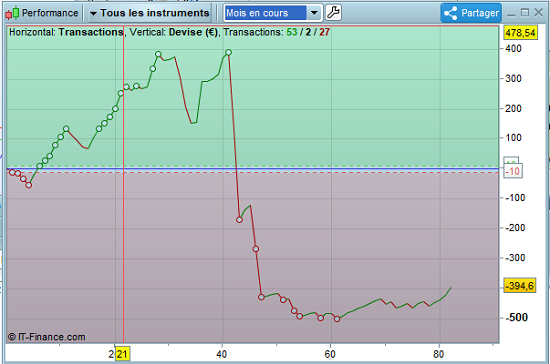Click the 60 horizontal axis label
The height and width of the screenshot is (364, 550).
tap(330, 354)
